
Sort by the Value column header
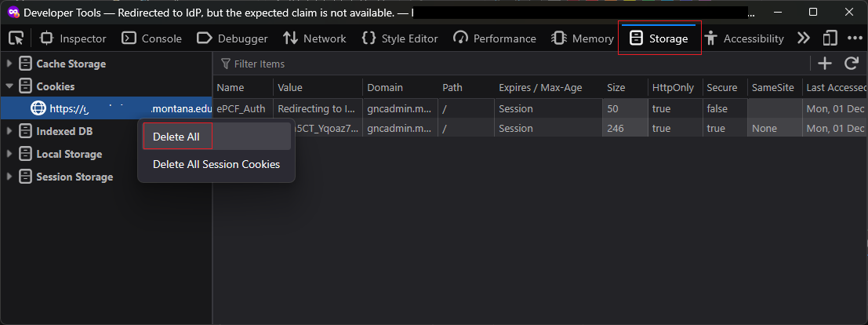tap(318, 88)
